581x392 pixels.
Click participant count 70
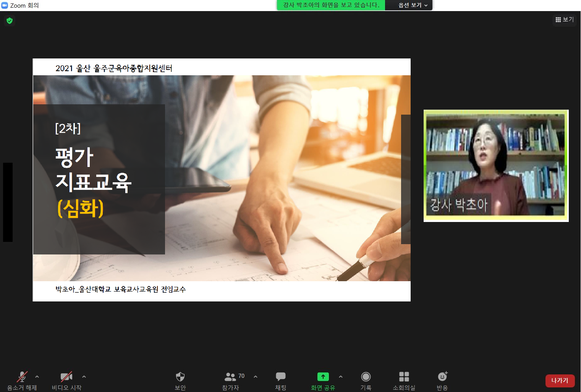tap(241, 376)
